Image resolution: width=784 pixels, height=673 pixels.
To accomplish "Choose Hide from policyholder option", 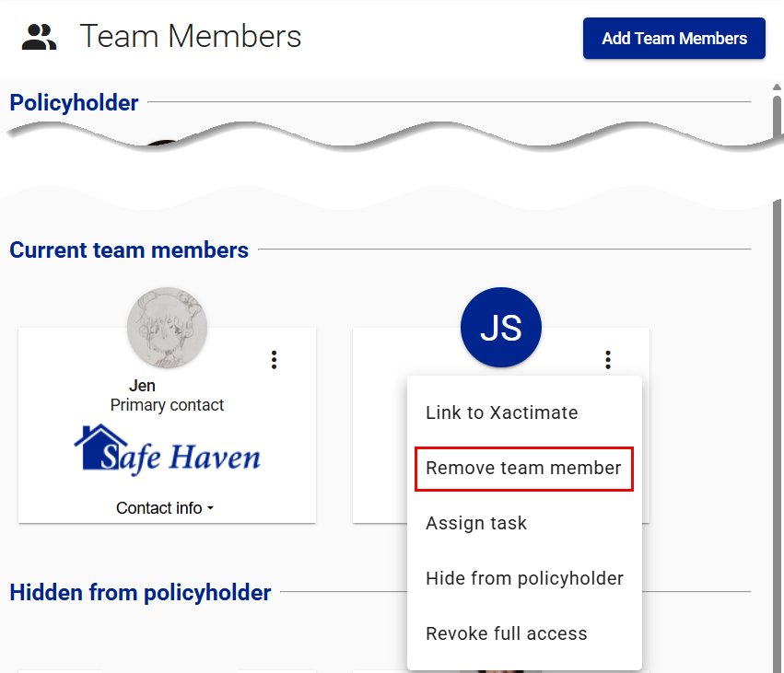I will point(524,578).
